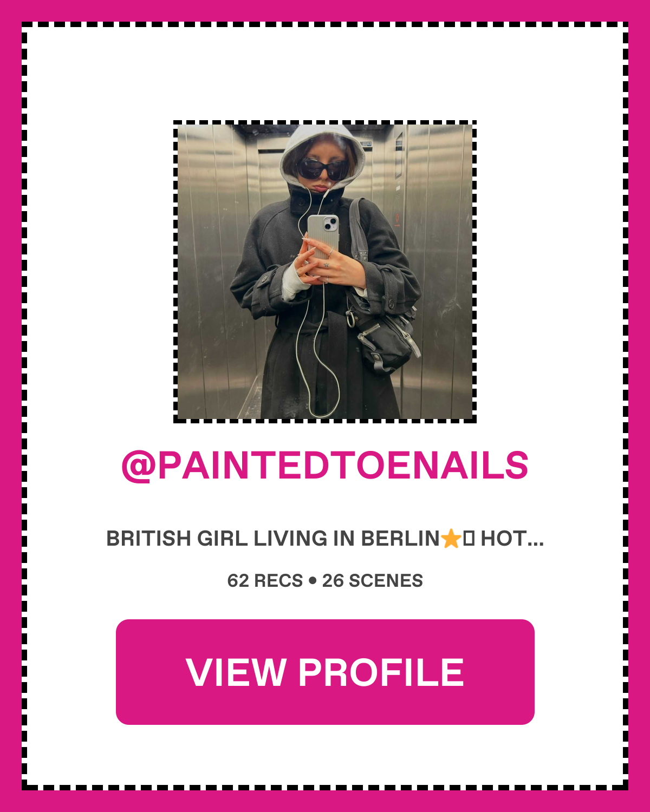Click the missing-glyph box after the star
Viewport: 650px width, 812px height.
click(469, 539)
